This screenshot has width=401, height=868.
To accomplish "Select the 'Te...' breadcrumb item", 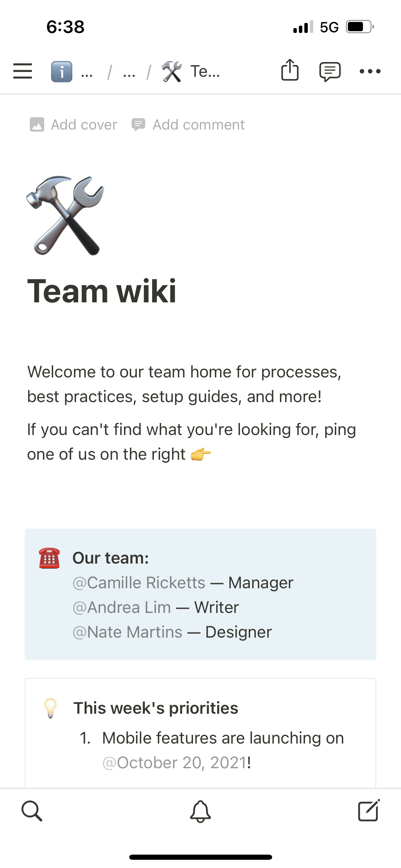I will pyautogui.click(x=205, y=72).
